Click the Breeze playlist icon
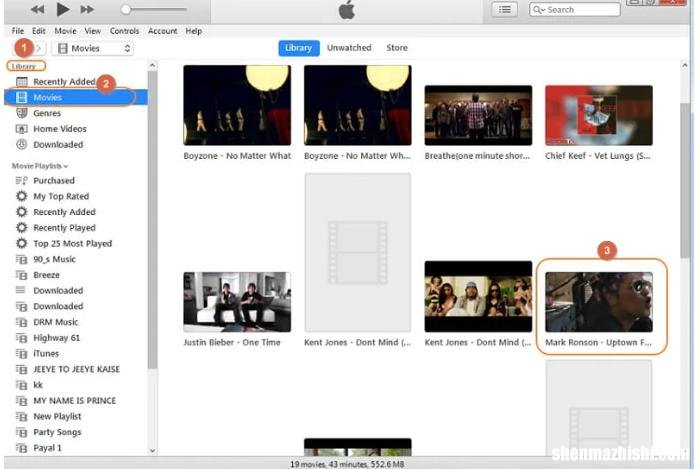 [21, 275]
